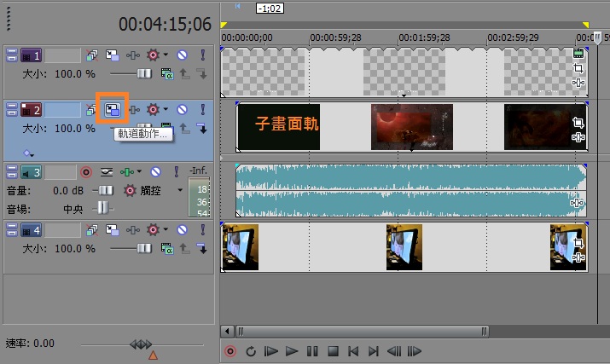Go to start of project
The image size is (610, 364).
tap(353, 351)
